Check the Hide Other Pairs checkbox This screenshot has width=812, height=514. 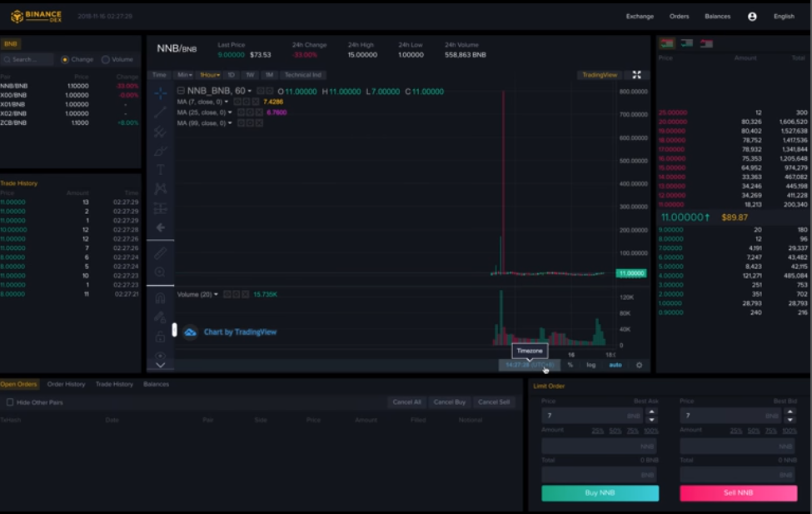point(10,402)
